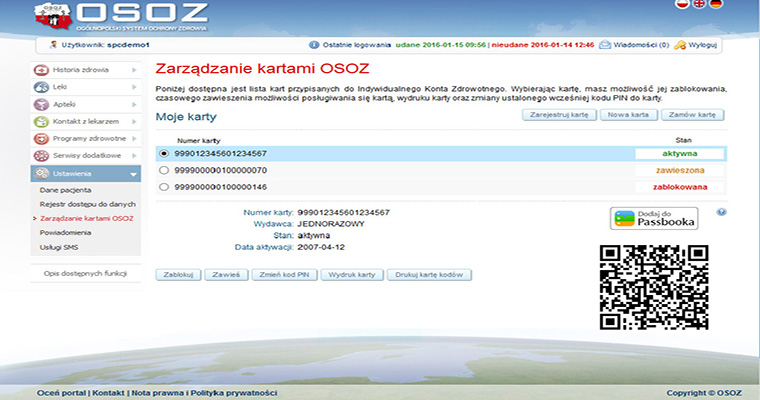This screenshot has height=400, width=760.
Task: Expand the Programy zdrowotne submenu
Action: click(134, 139)
